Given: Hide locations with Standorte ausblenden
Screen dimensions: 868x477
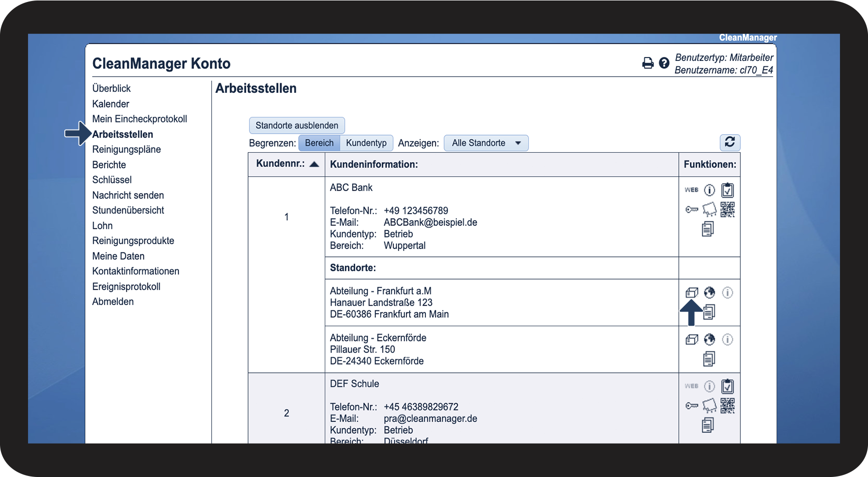Looking at the screenshot, I should [x=297, y=125].
